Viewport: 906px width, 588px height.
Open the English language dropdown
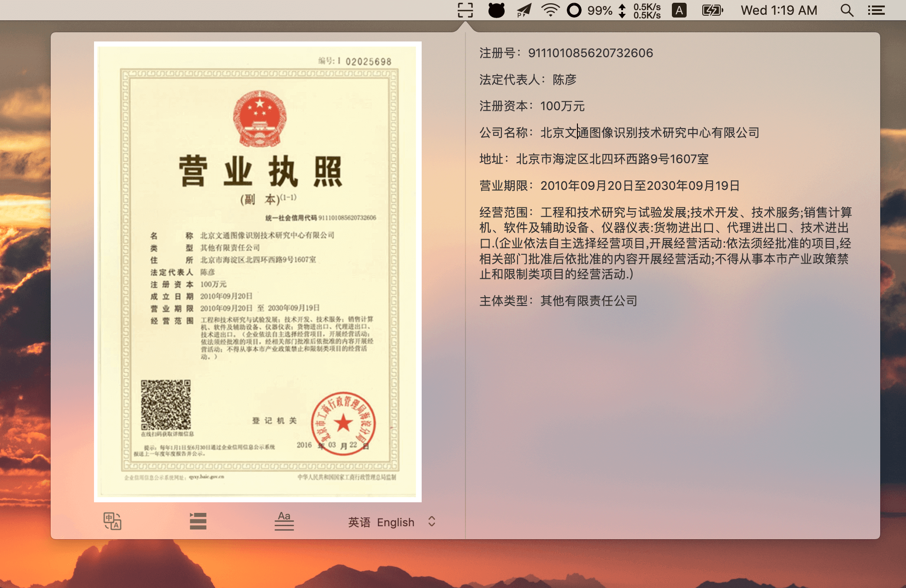tap(392, 522)
